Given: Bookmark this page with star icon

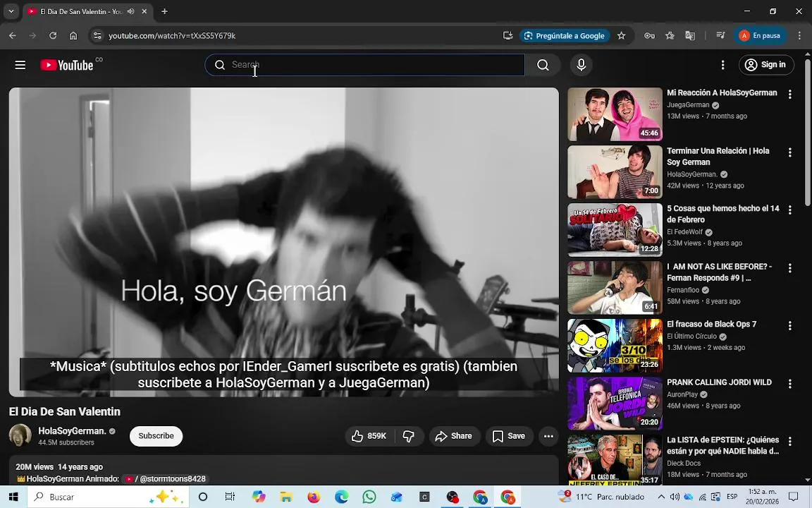Looking at the screenshot, I should point(622,36).
